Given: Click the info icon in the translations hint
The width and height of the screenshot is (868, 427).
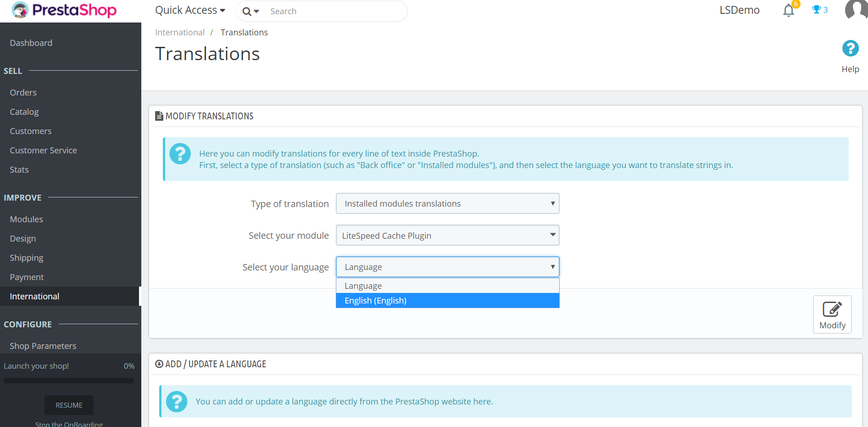Looking at the screenshot, I should click(x=180, y=154).
